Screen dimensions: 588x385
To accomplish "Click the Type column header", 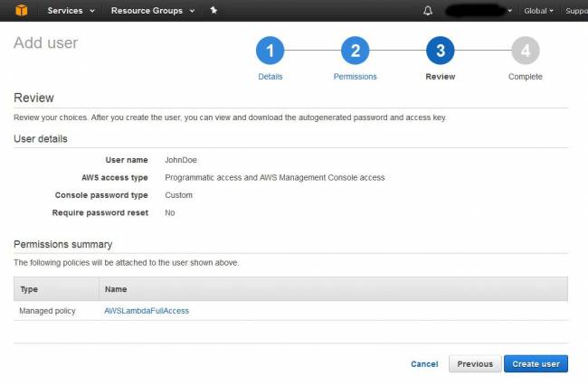I will [29, 288].
